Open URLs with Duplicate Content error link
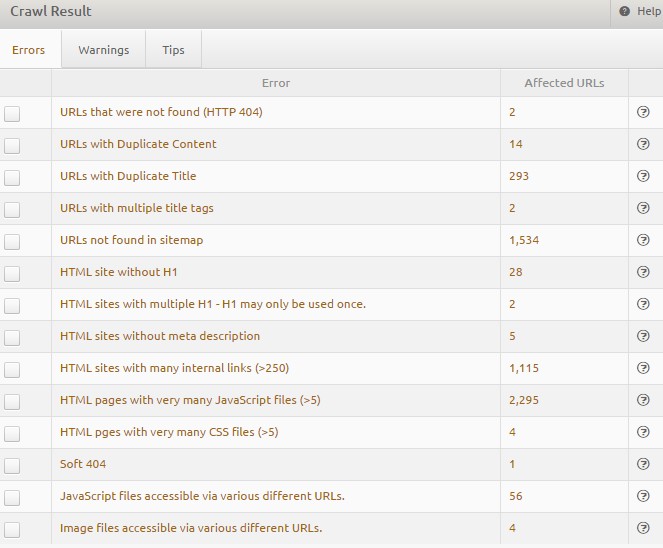This screenshot has height=548, width=663. (138, 144)
